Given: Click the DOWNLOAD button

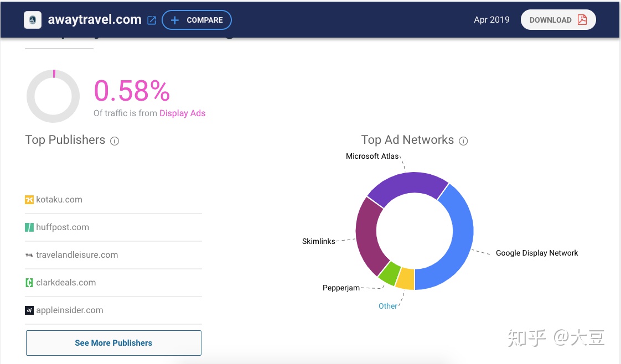Looking at the screenshot, I should coord(558,20).
